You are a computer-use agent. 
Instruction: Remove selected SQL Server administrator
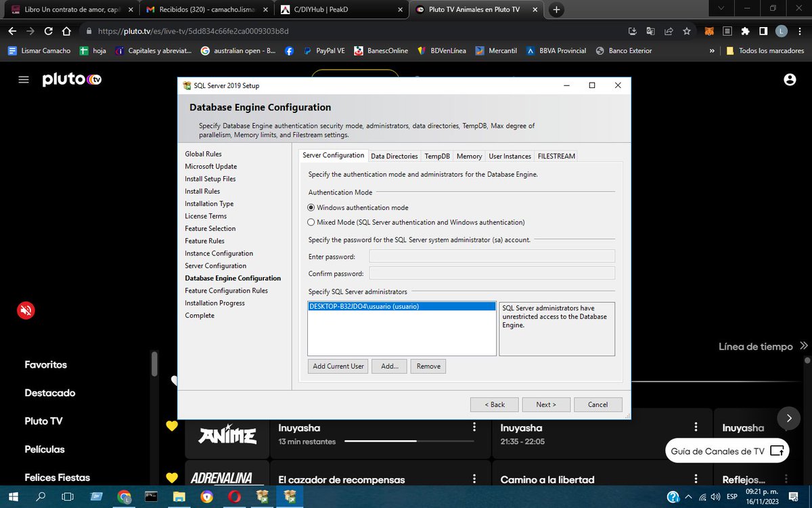[428, 366]
